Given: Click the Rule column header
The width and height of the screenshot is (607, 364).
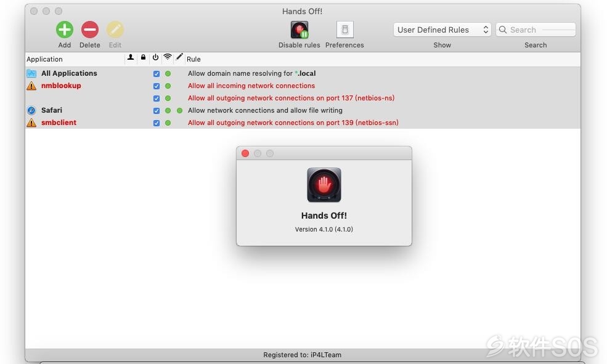Looking at the screenshot, I should pos(194,59).
